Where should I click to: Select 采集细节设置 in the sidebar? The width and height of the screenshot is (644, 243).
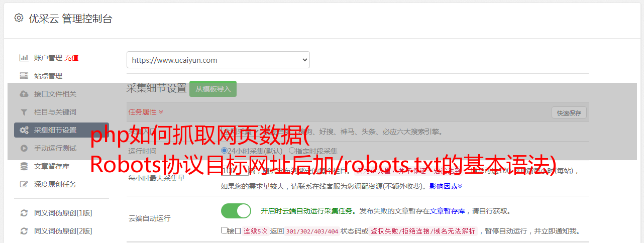point(61,130)
